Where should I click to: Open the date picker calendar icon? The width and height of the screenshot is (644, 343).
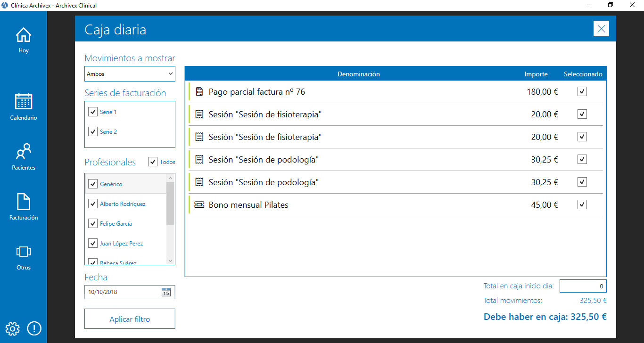[x=166, y=292]
